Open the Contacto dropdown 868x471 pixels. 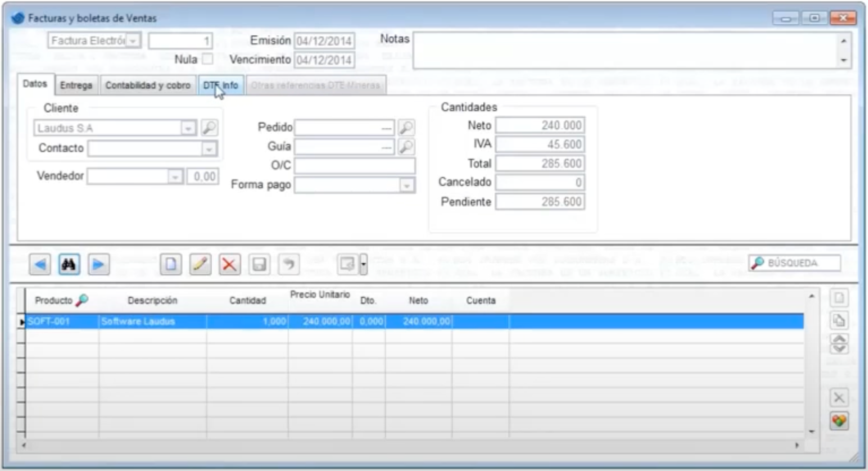click(209, 148)
